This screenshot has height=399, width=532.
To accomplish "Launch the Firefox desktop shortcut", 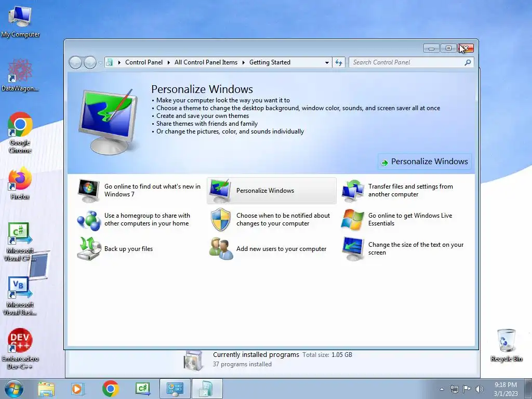I will tap(20, 183).
